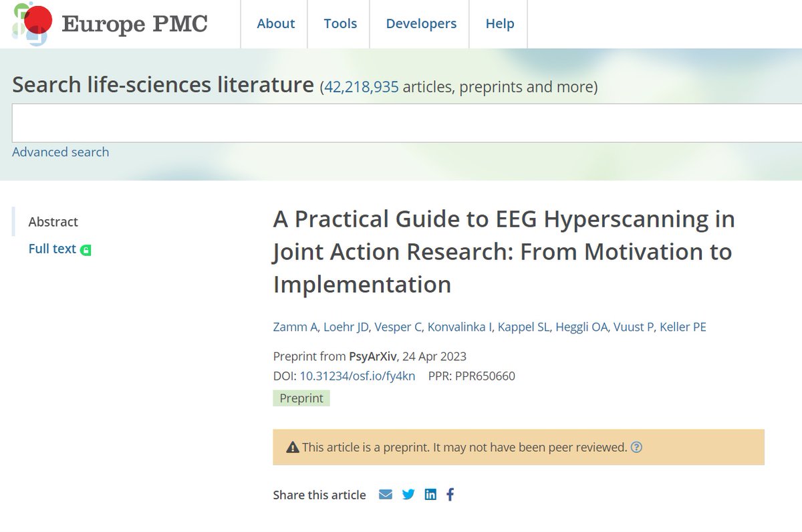
Task: Click the 42,218,935 articles count link
Action: pos(362,87)
